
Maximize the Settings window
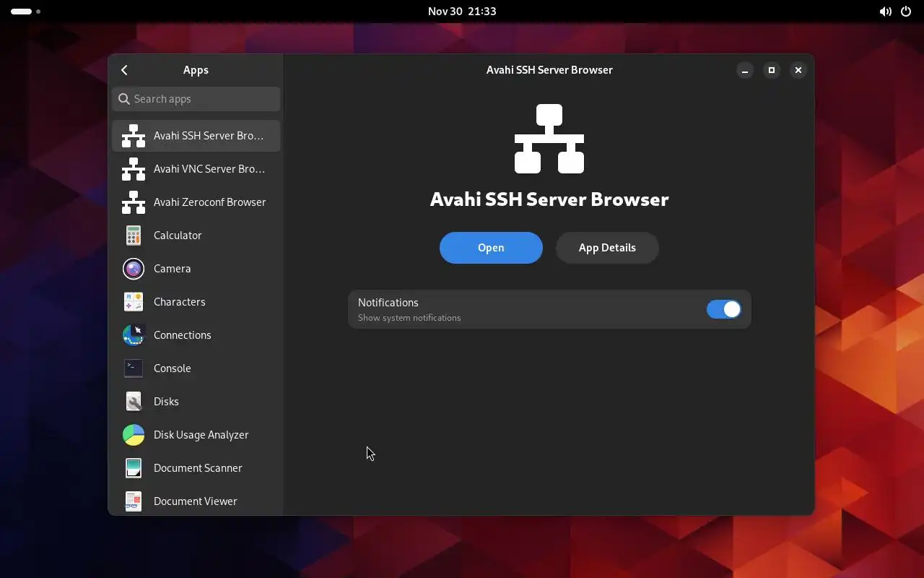point(772,70)
